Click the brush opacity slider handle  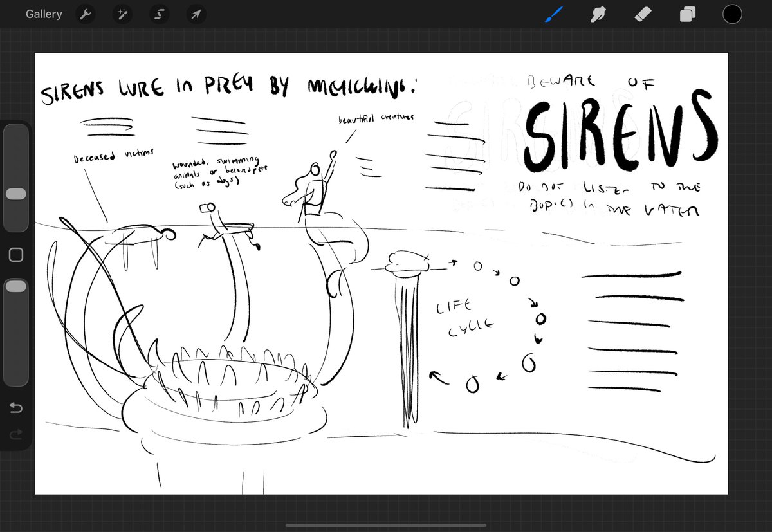click(16, 286)
